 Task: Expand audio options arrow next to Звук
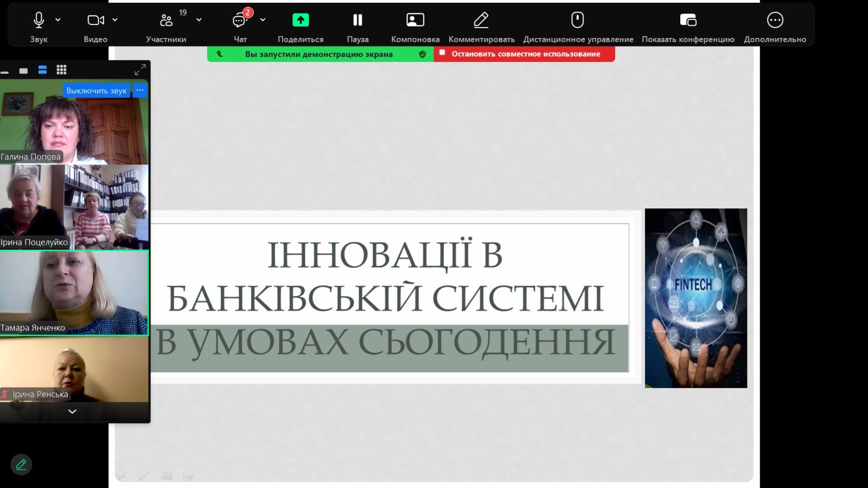58,20
